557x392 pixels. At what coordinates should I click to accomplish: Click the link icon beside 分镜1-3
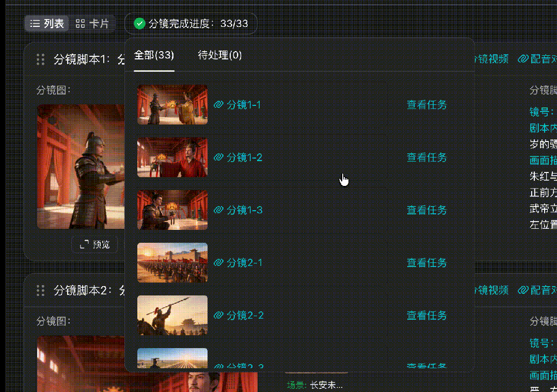click(218, 210)
